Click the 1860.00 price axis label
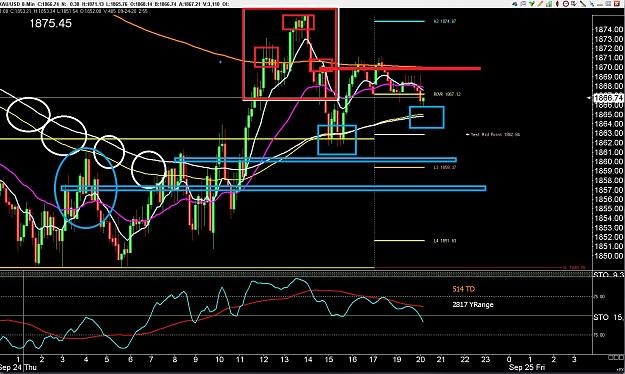 (x=608, y=161)
